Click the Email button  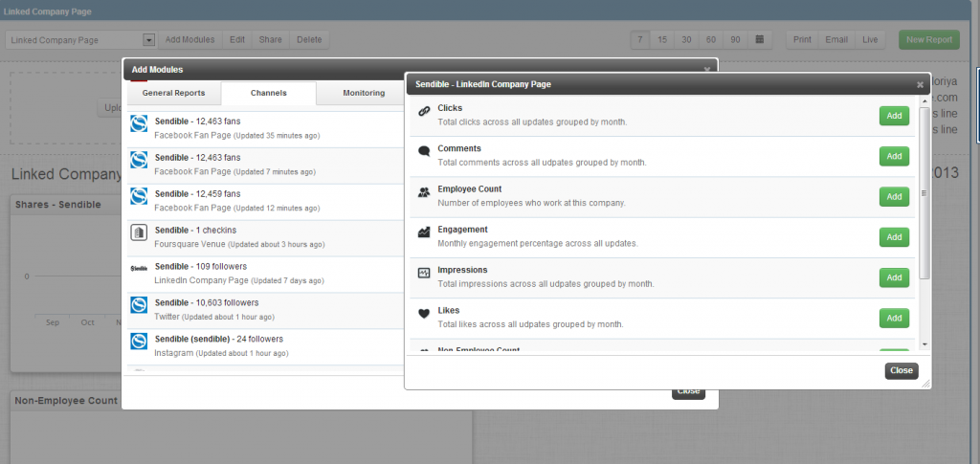click(836, 39)
